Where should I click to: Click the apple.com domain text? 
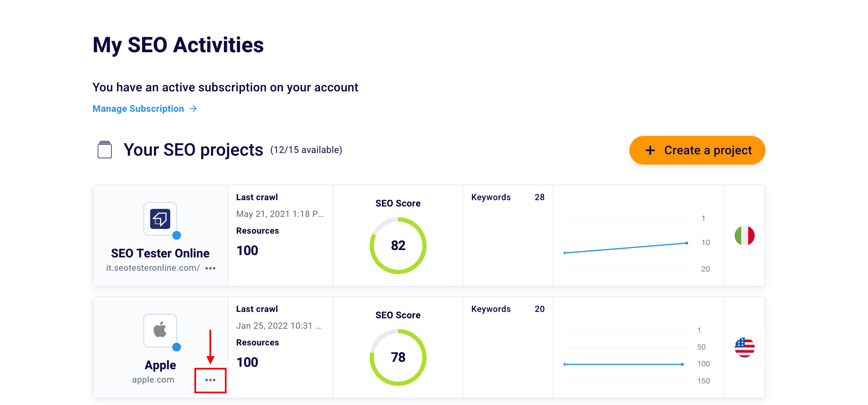point(153,380)
